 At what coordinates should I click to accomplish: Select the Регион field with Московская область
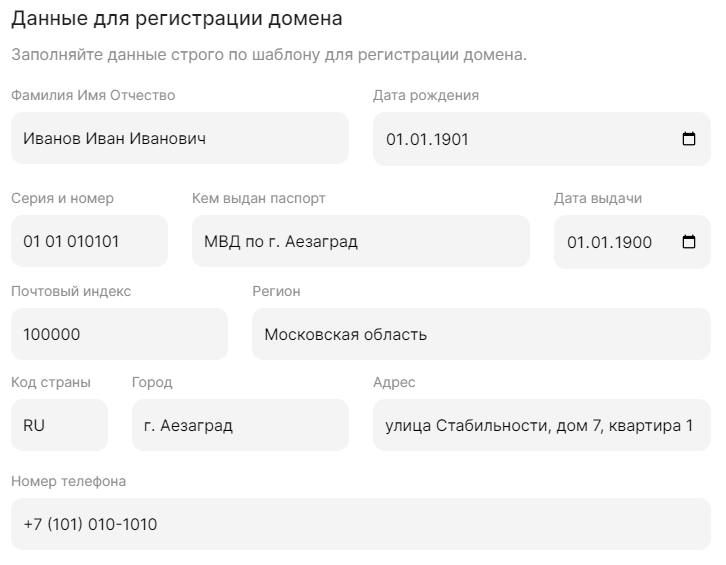[481, 335]
